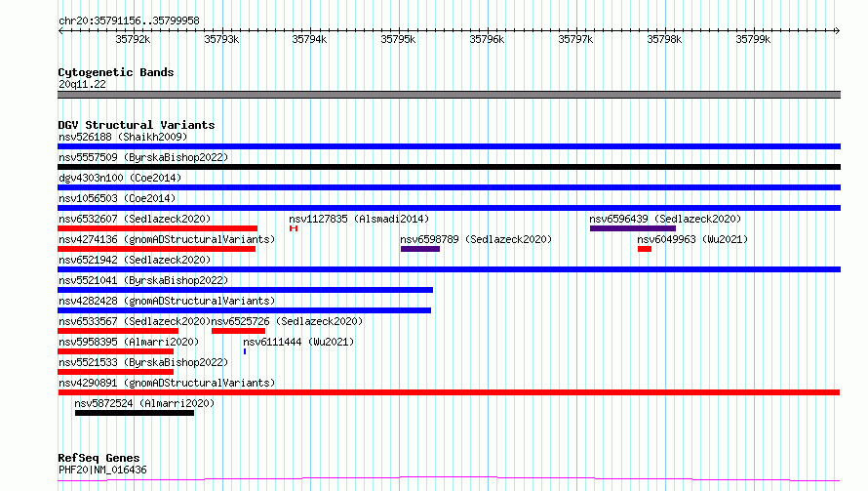Viewport: 868px width, 491px height.
Task: Click red bar under nsv6532607
Action: [x=157, y=228]
